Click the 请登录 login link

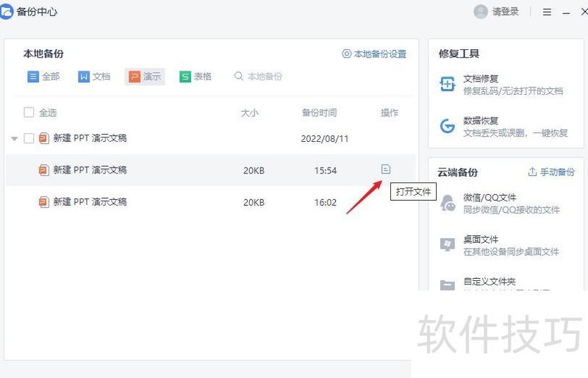click(505, 12)
